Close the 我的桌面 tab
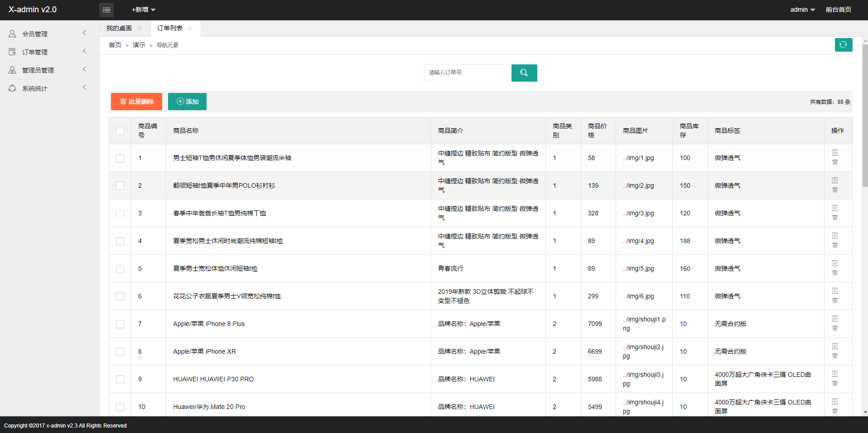Image resolution: width=868 pixels, height=433 pixels. [x=140, y=28]
